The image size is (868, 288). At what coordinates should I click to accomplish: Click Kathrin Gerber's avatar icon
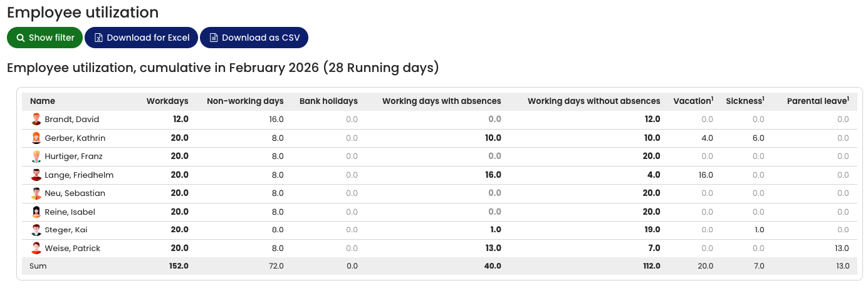point(36,138)
